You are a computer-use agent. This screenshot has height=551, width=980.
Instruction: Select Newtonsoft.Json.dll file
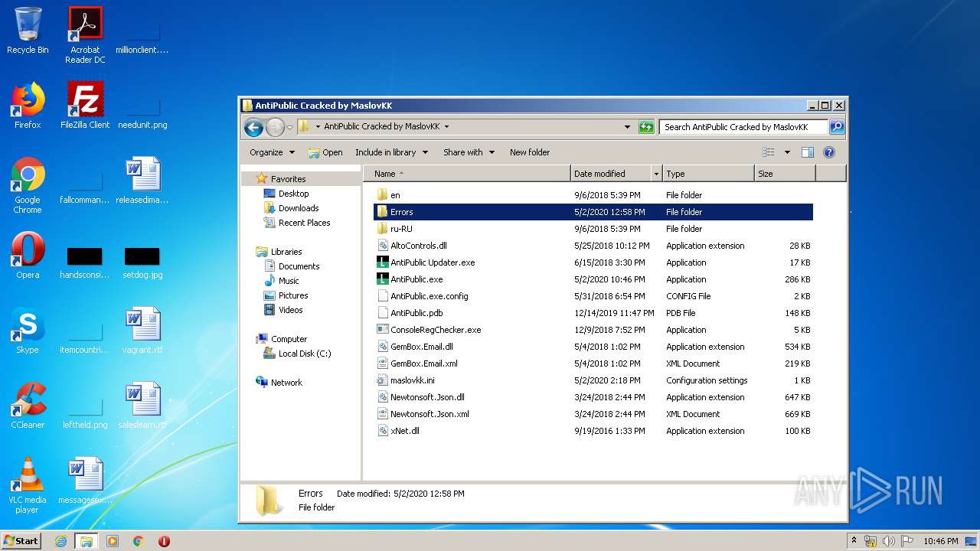(427, 397)
